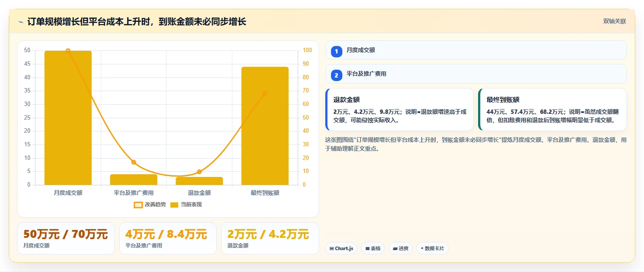Viewport: 644px width, 272px height.
Task: Click the 最终到账额 info card title
Action: pos(503,100)
